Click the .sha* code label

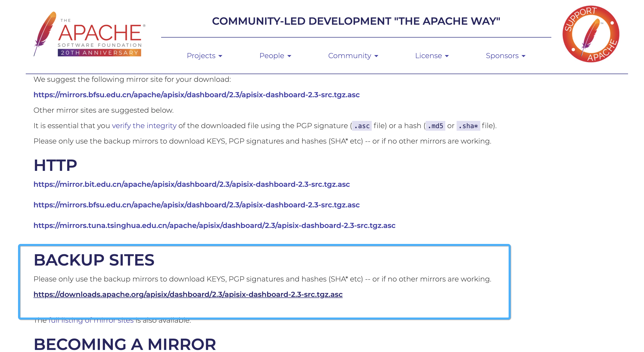tap(468, 126)
